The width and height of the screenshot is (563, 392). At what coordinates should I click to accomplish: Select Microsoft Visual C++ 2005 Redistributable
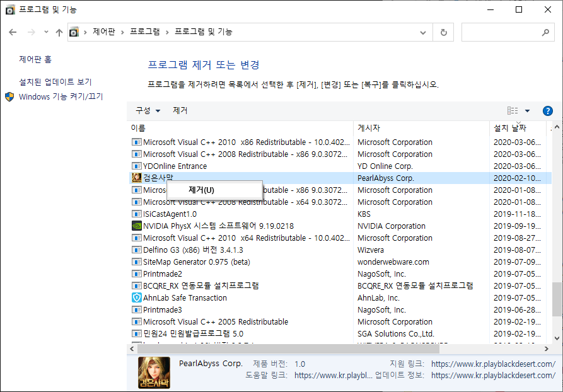(x=340, y=321)
